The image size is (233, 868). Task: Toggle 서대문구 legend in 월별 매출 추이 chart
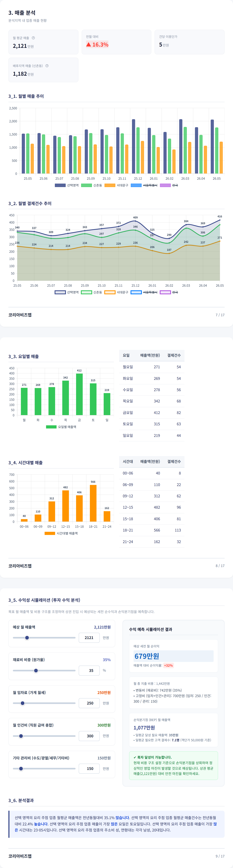(x=116, y=185)
